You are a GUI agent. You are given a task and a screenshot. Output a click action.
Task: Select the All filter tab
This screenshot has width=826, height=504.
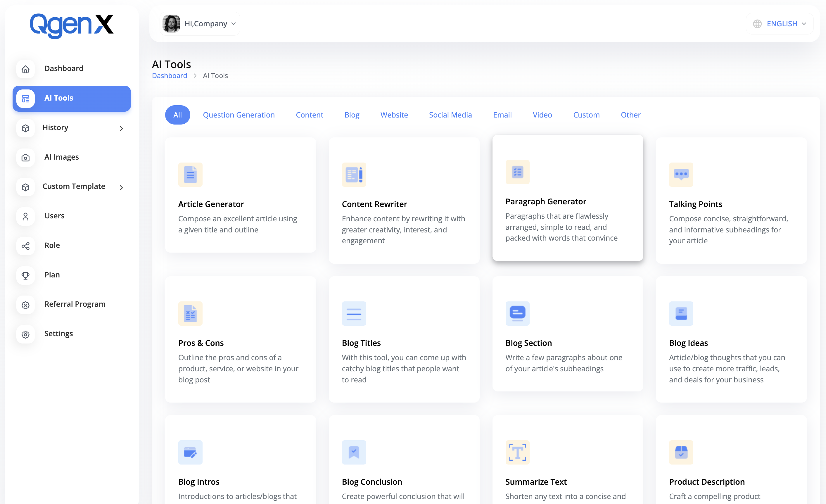coord(177,115)
